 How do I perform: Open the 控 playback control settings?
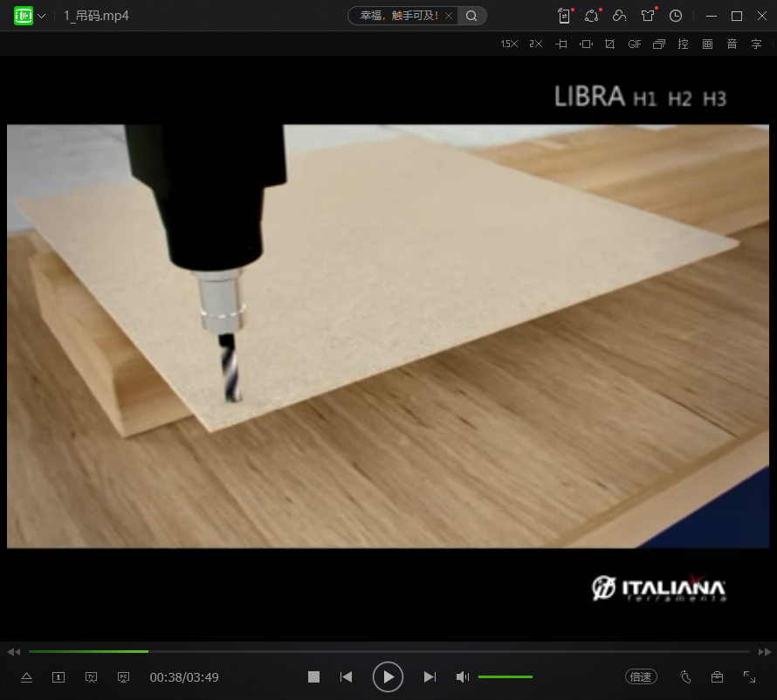[x=684, y=45]
